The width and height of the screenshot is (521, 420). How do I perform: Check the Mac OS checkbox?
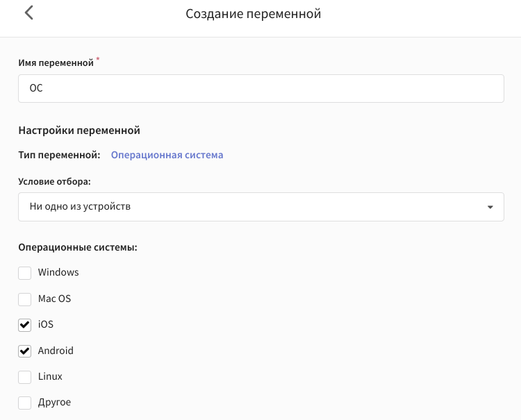pyautogui.click(x=24, y=299)
